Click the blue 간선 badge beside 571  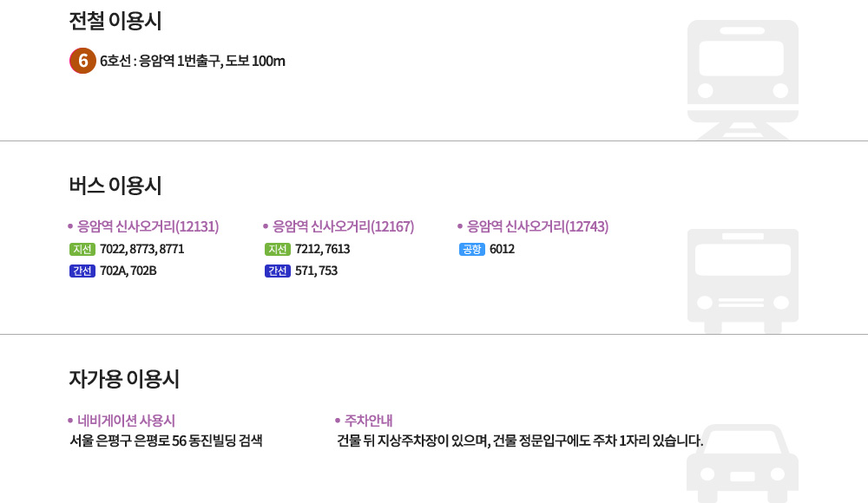[278, 271]
